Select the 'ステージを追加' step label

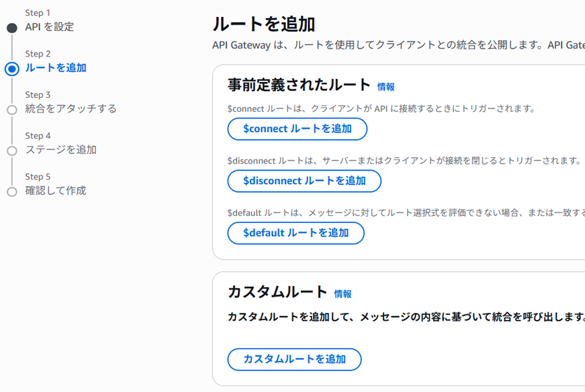coord(61,150)
